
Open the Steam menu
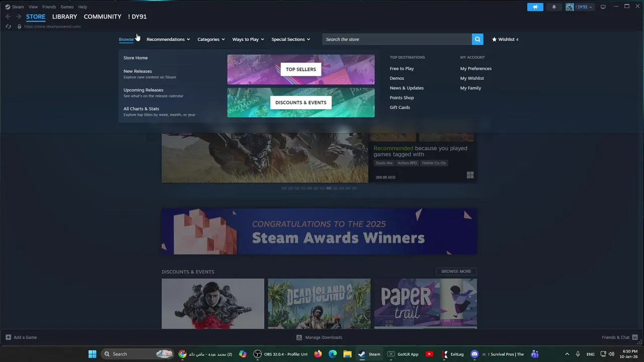click(18, 7)
